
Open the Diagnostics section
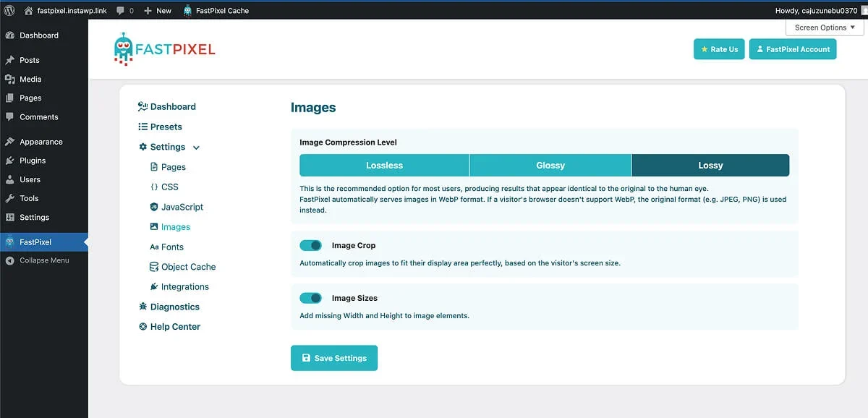[169, 307]
